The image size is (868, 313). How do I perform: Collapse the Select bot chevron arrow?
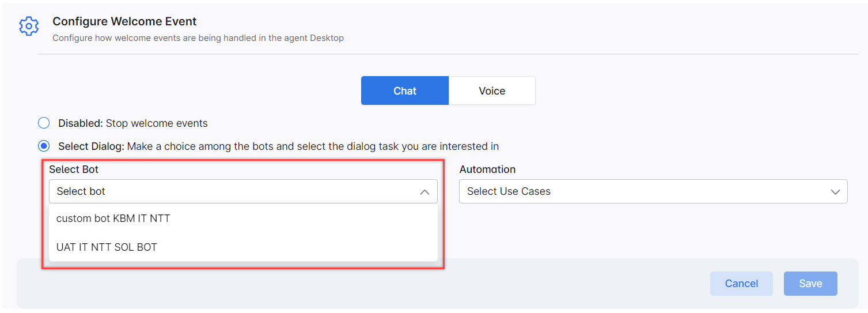[424, 192]
